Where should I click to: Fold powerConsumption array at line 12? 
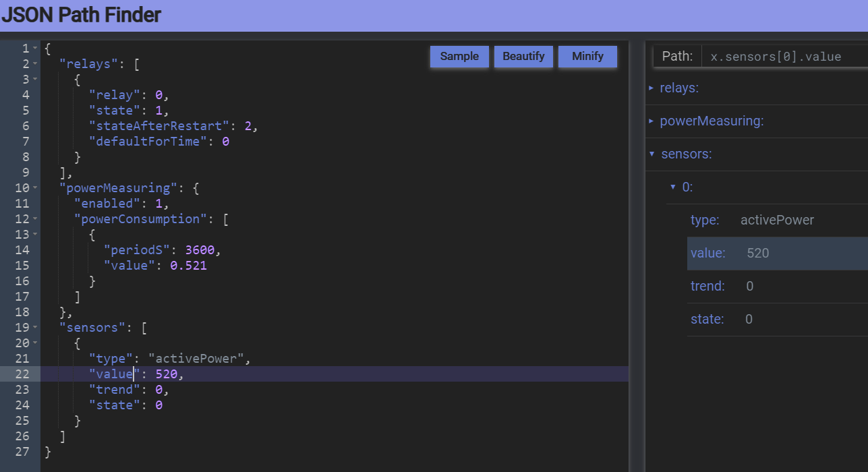tap(35, 219)
